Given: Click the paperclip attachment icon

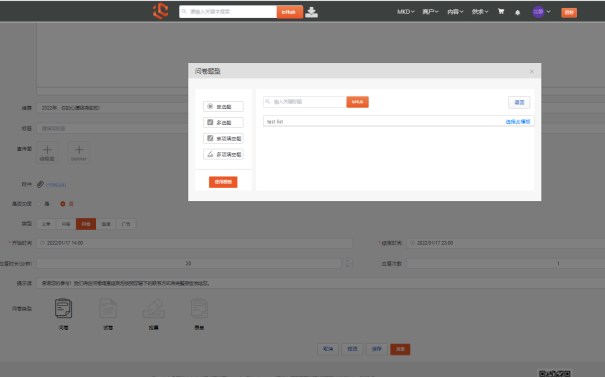Looking at the screenshot, I should [x=40, y=184].
